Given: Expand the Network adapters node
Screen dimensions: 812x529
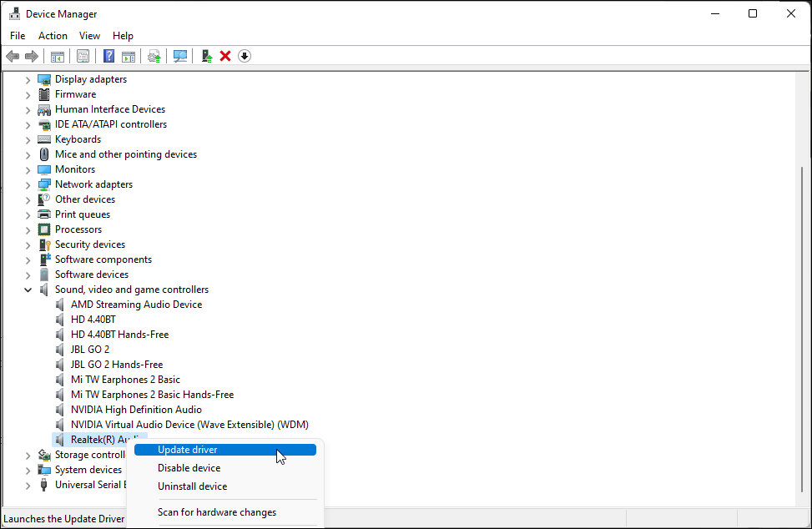Looking at the screenshot, I should click(28, 184).
